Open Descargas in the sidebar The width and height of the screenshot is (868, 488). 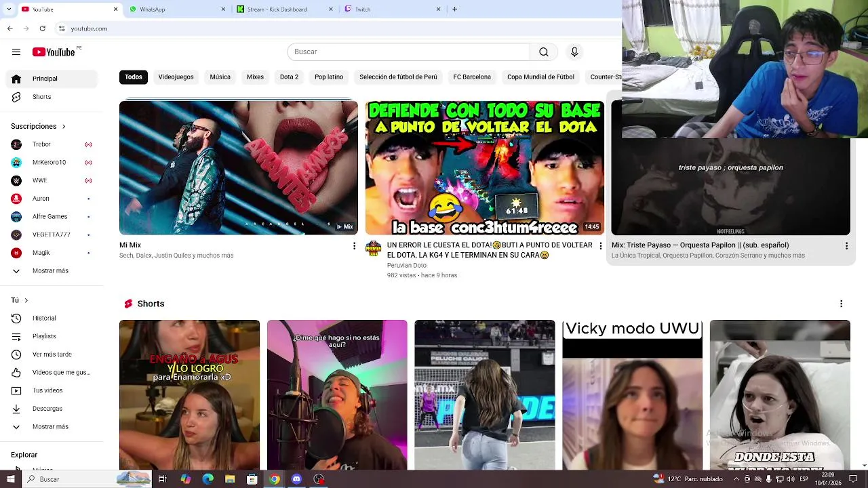click(53, 409)
